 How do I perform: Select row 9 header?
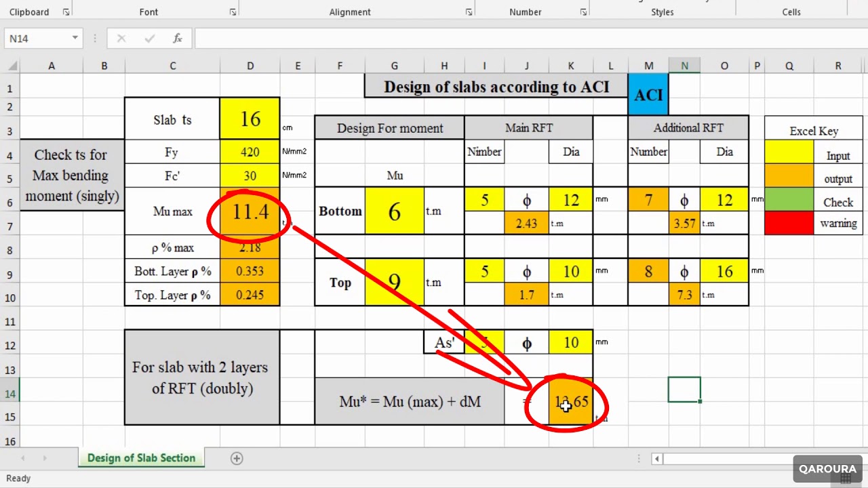(x=9, y=274)
